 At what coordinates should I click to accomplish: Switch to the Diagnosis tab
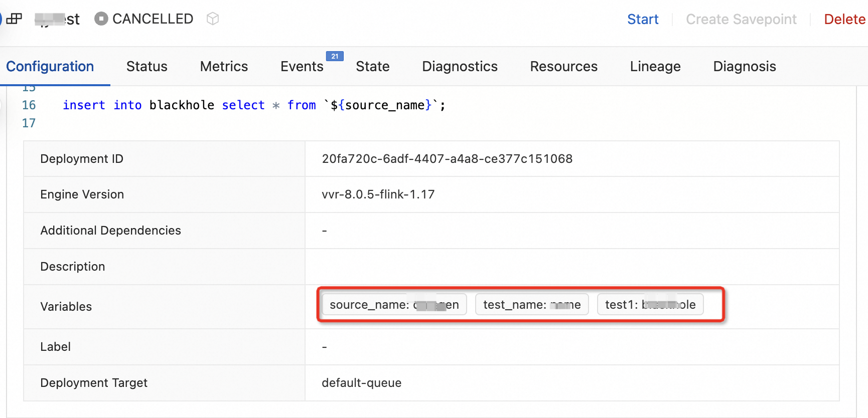click(x=745, y=66)
